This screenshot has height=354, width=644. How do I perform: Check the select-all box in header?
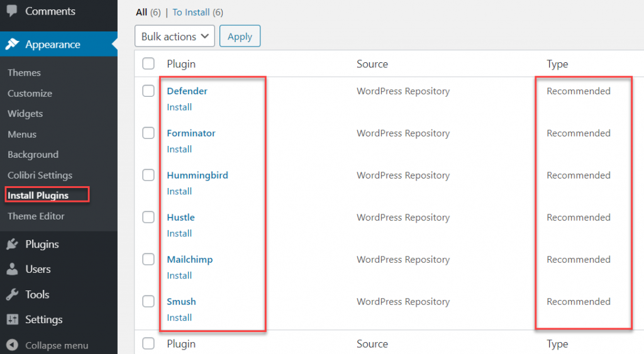tap(148, 64)
